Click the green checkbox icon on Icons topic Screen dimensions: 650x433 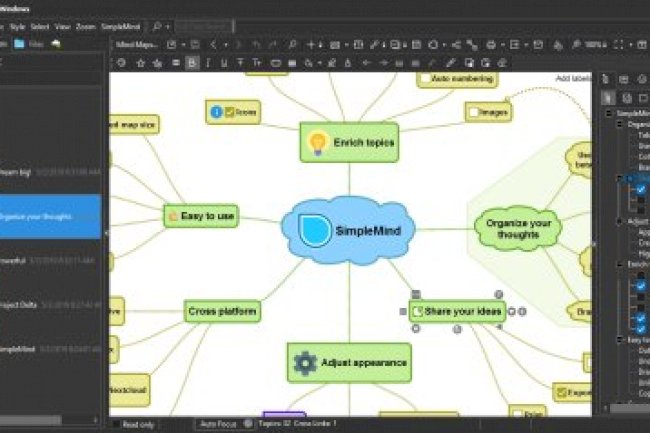[x=229, y=112]
